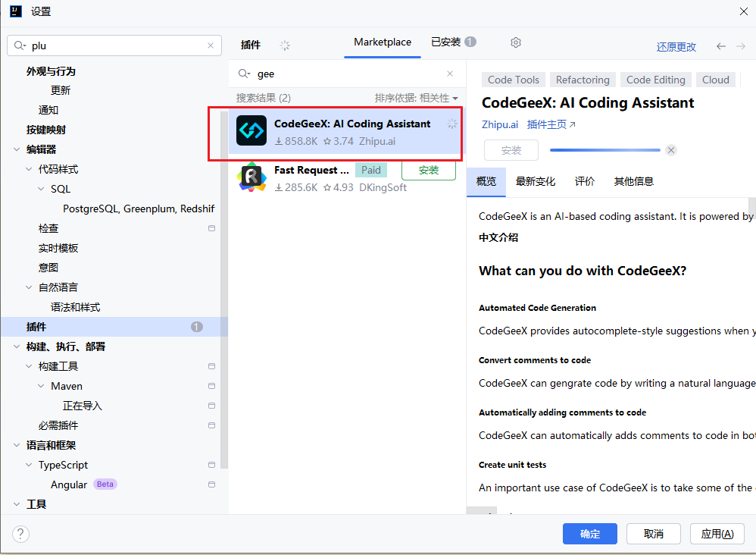756x555 pixels.
Task: Click the 还原更改 link
Action: click(x=676, y=47)
